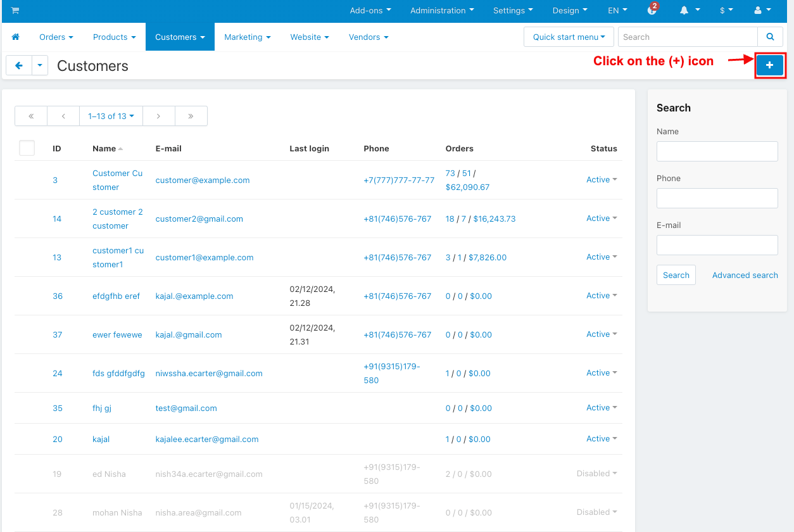The image size is (794, 532).
Task: Open customer name ewer fewewe
Action: click(117, 335)
